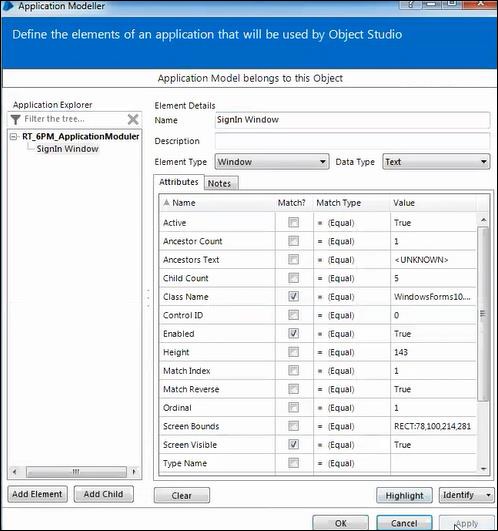Click the attributes list scroll-down arrow

tap(483, 469)
